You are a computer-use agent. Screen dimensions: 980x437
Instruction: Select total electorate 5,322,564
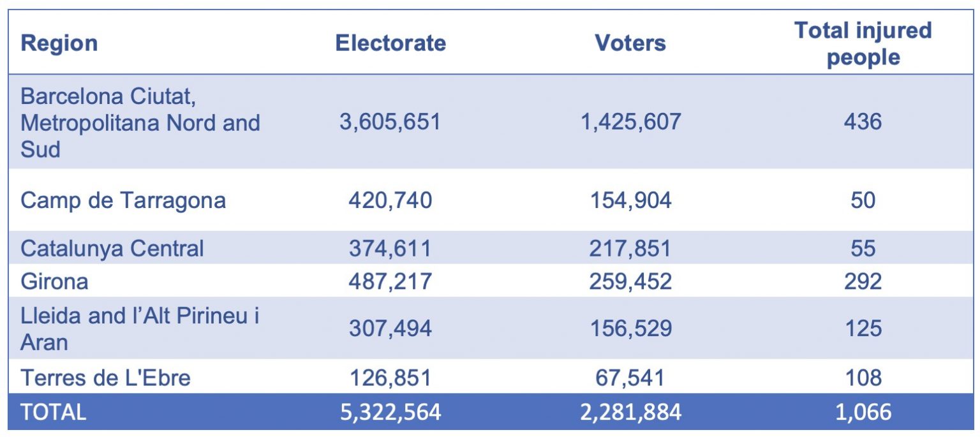pos(390,412)
